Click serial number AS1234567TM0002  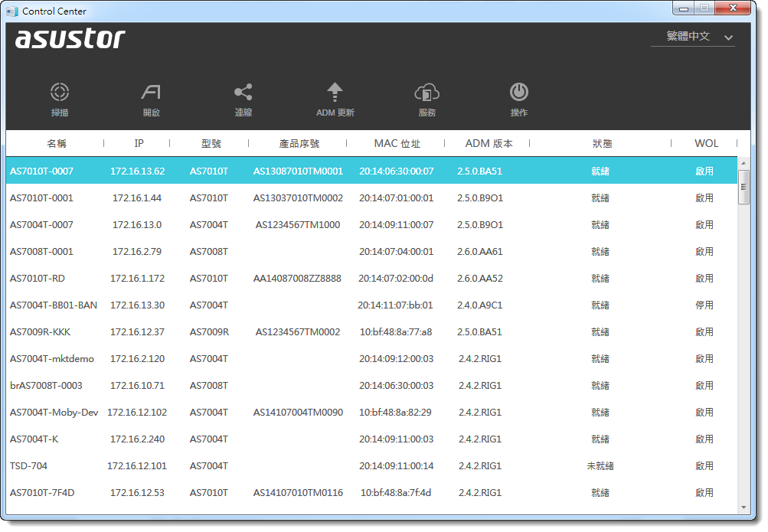coord(298,331)
